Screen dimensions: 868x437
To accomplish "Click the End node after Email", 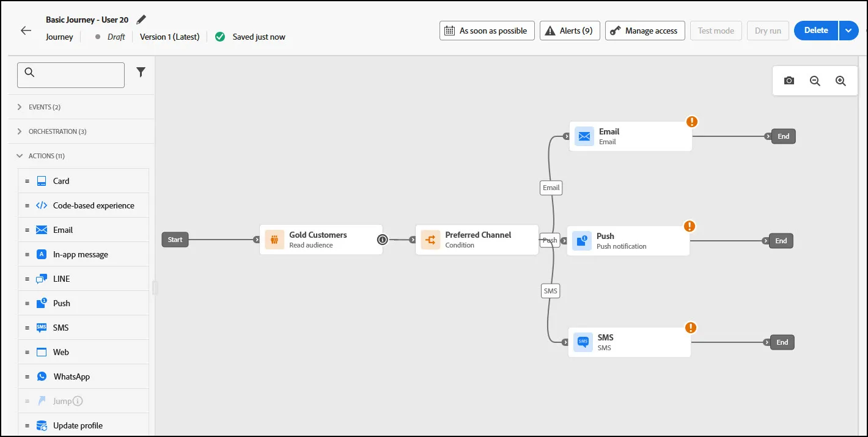I will click(x=784, y=136).
